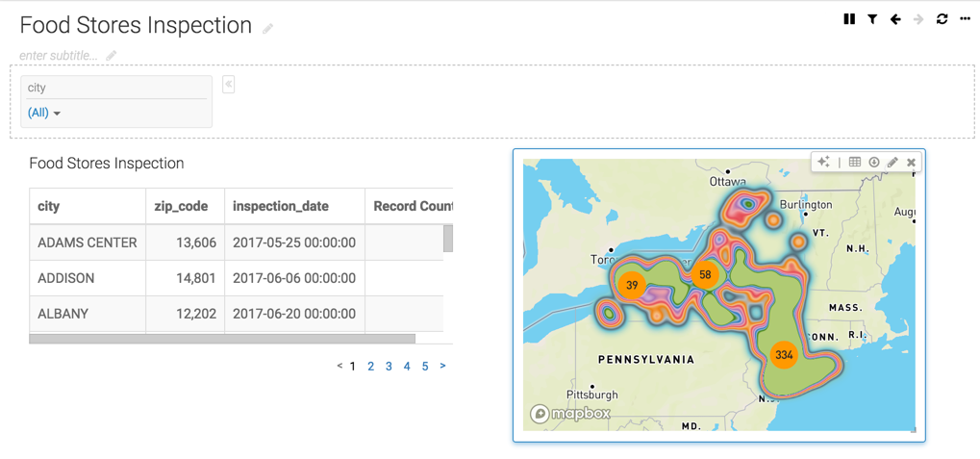Sort table by inspection_date column header
Screen dimensions: 980x459
tap(281, 206)
